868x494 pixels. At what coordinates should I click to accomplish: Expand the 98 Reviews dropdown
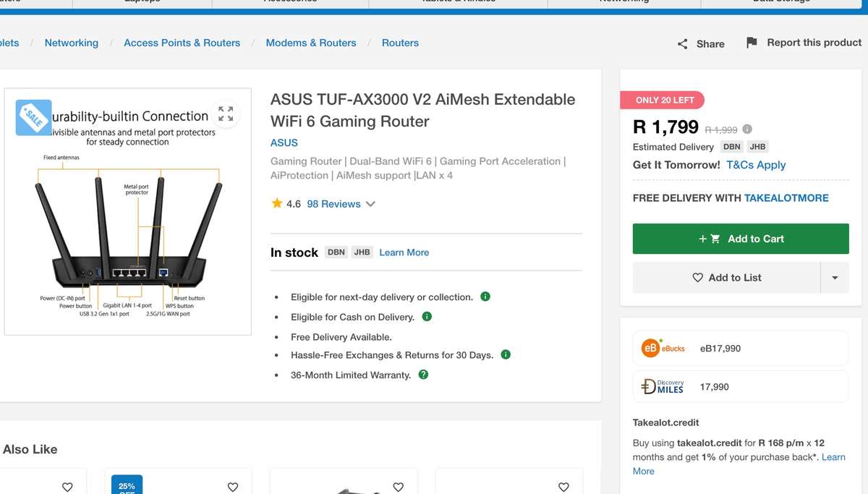[370, 204]
